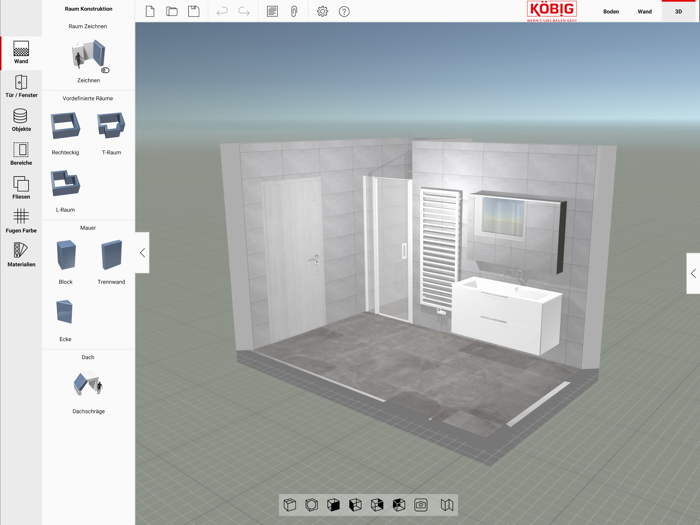The width and height of the screenshot is (700, 525).
Task: Select the white vanity cabinet
Action: tap(507, 315)
